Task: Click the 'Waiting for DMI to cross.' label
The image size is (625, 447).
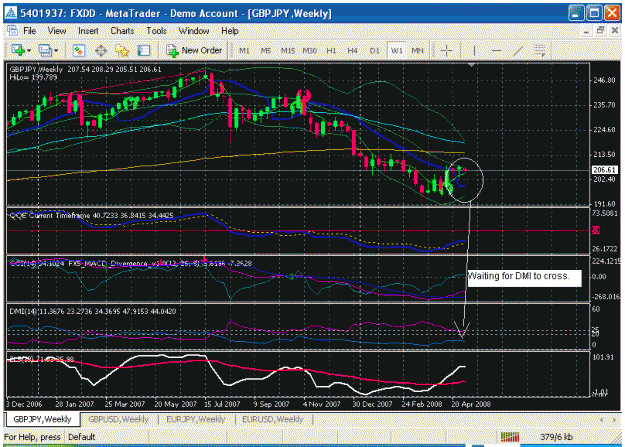Action: pos(524,278)
